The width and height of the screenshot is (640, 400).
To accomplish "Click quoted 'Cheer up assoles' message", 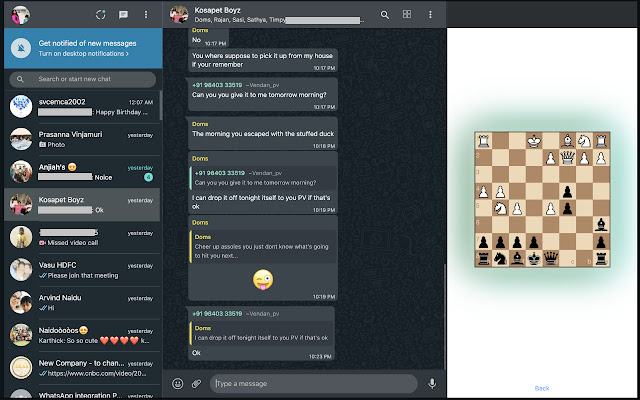I will 263,247.
